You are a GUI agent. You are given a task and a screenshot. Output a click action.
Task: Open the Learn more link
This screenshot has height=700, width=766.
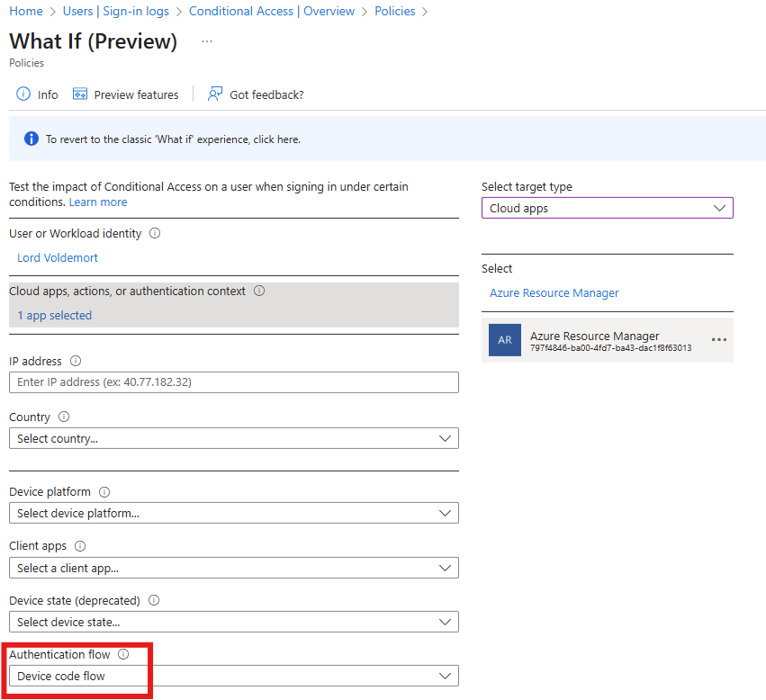(x=98, y=202)
